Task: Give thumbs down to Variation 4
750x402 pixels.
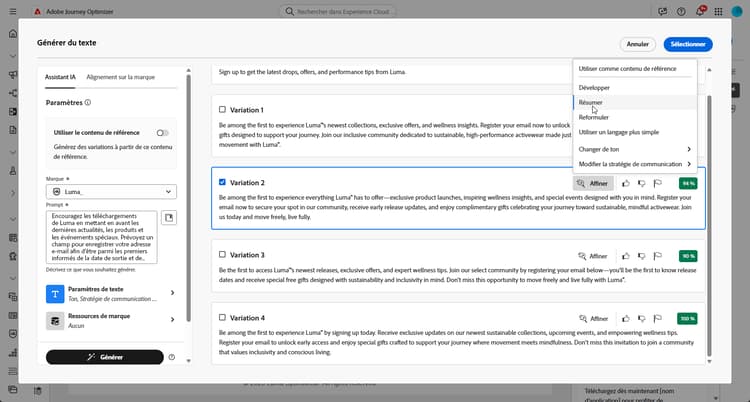Action: [641, 318]
